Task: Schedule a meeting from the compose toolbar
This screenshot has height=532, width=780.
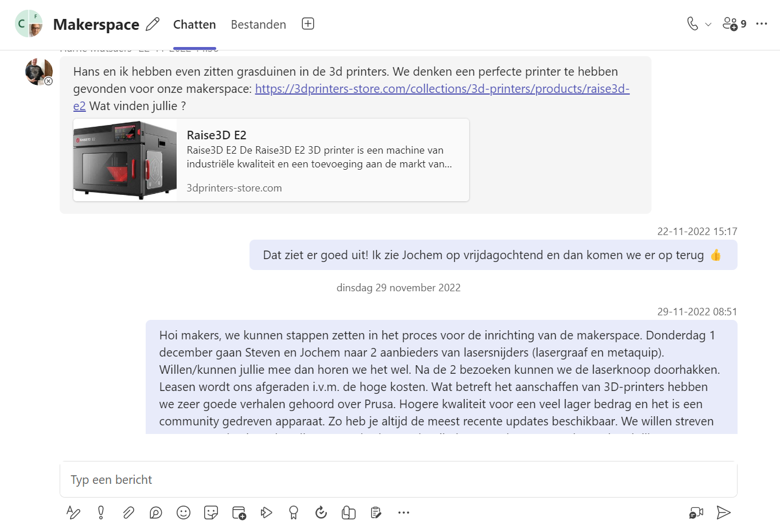Action: pos(239,513)
